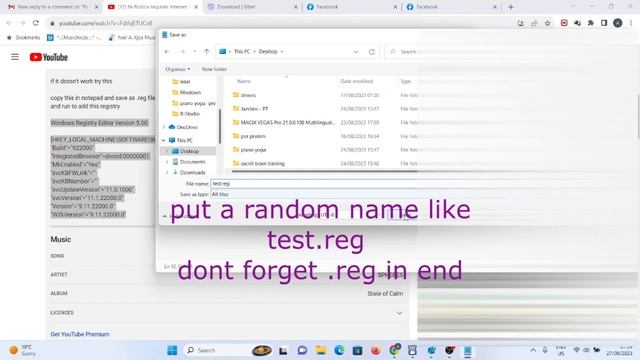
Task: Show hidden system tray icons
Action: click(533, 350)
